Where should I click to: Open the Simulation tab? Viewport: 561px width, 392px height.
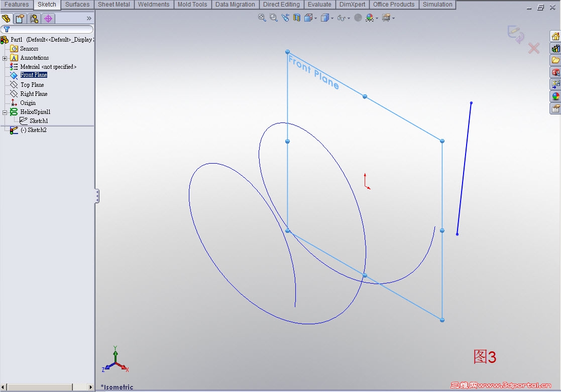click(437, 5)
